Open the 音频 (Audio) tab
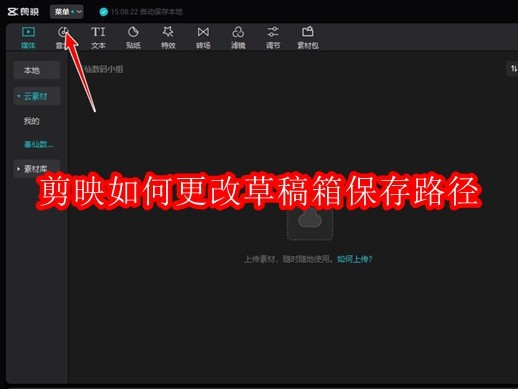The image size is (518, 389). coord(63,38)
